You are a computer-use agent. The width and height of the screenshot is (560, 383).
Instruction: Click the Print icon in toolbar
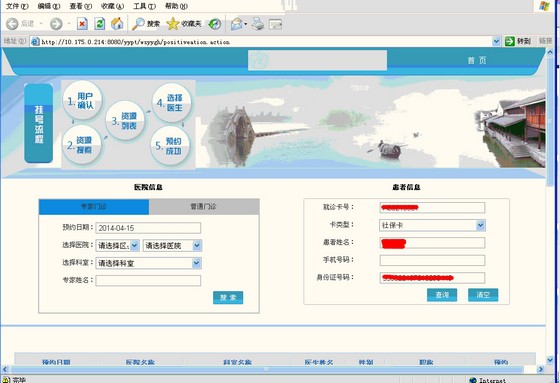(x=258, y=24)
